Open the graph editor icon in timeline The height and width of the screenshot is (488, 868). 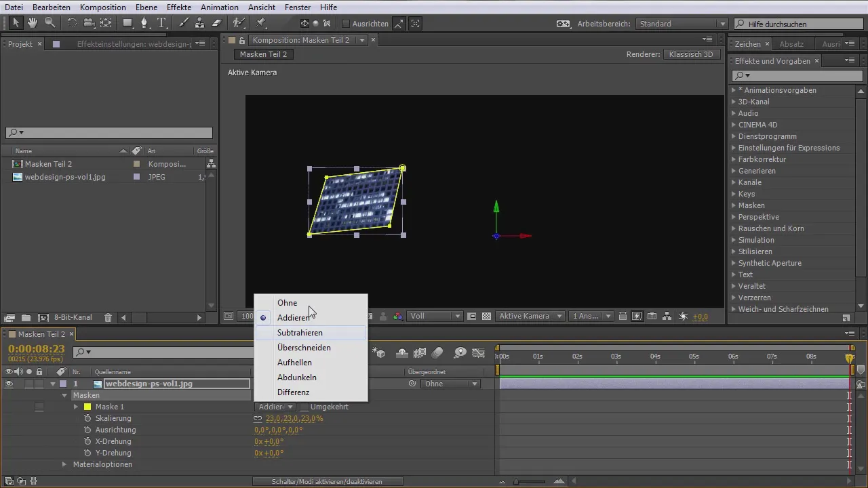point(479,352)
